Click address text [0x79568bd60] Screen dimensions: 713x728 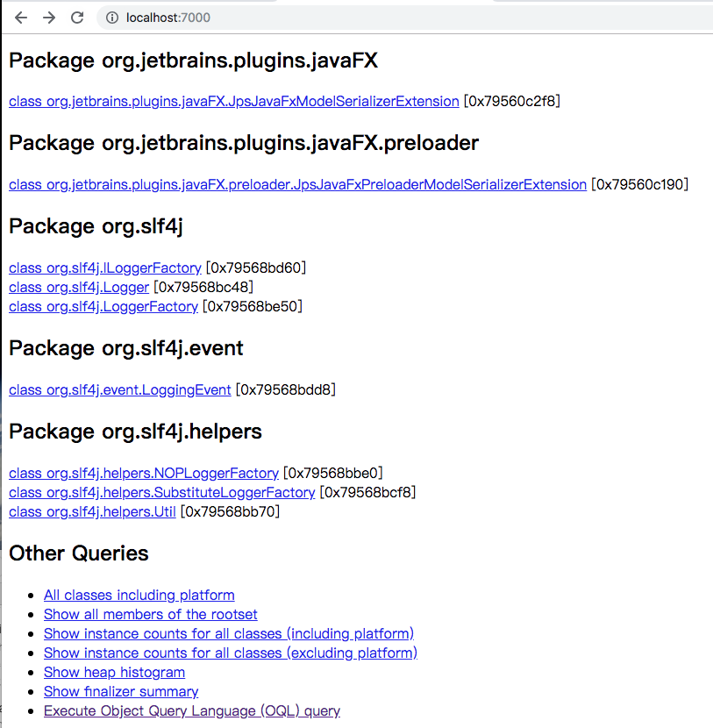click(256, 268)
